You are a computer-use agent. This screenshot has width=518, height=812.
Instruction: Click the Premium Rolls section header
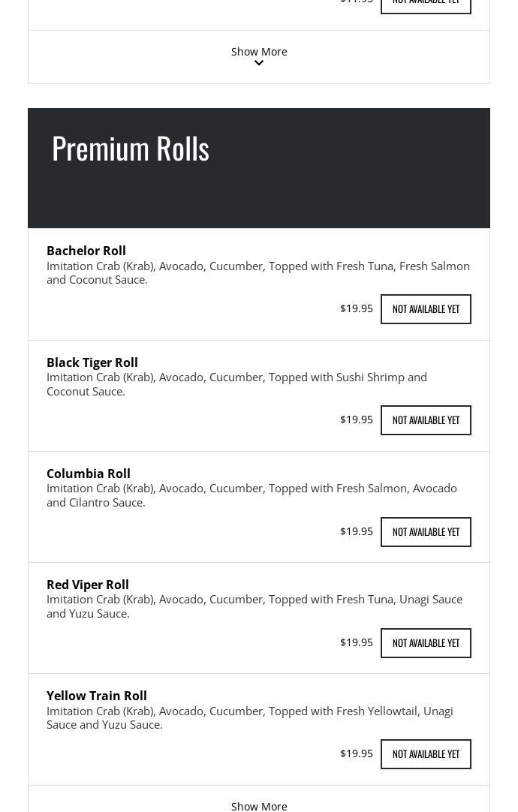coord(131,148)
